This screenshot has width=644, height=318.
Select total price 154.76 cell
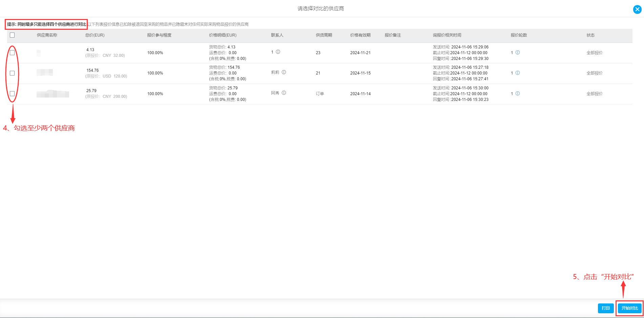(92, 70)
